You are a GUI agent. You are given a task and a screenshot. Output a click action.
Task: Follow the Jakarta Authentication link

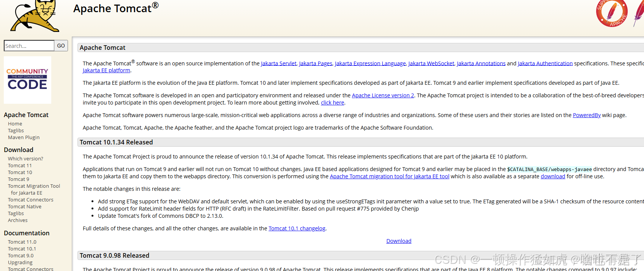(x=545, y=63)
